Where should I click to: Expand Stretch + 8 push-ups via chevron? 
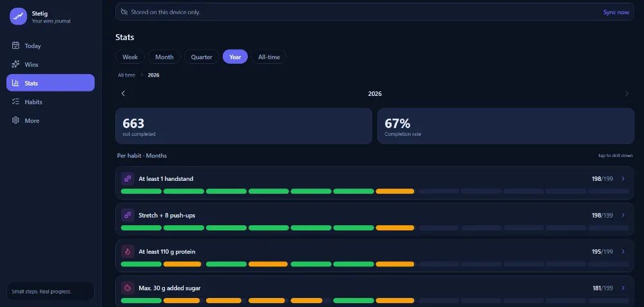click(x=623, y=215)
